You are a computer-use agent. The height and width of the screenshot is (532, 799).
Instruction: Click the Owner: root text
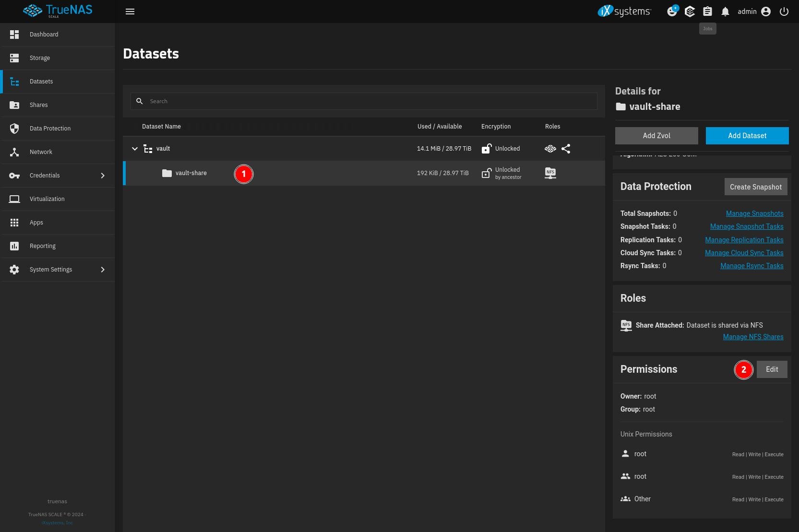point(638,396)
